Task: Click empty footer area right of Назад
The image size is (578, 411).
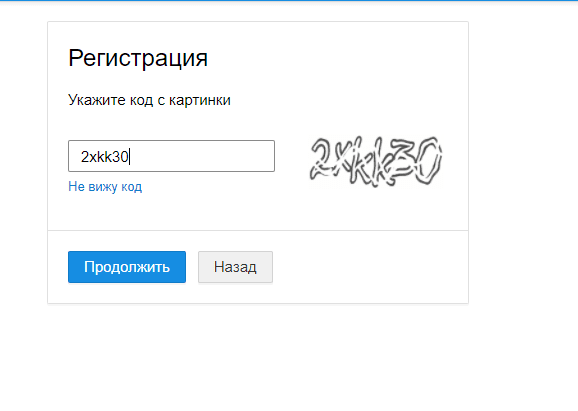Action: [369, 267]
